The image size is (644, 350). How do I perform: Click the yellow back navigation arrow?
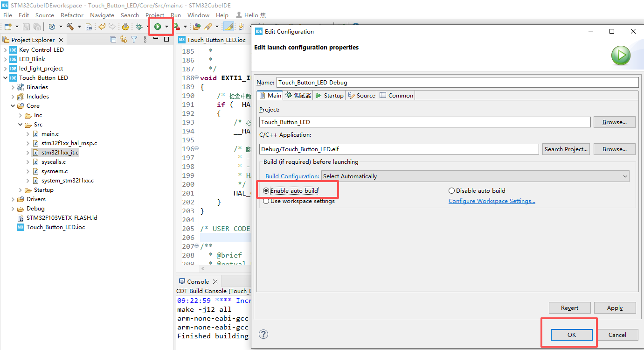[101, 27]
